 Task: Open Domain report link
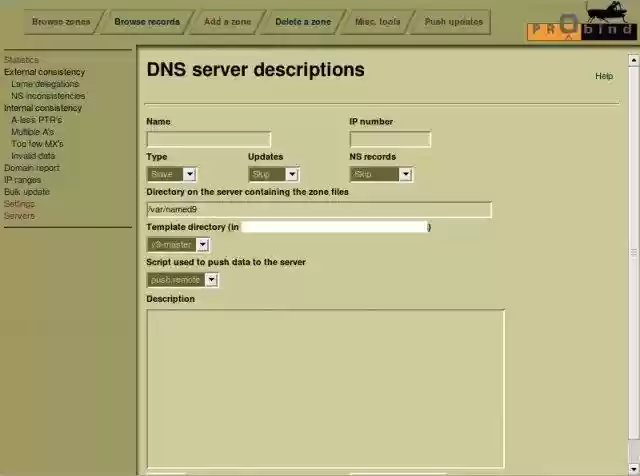coord(32,168)
